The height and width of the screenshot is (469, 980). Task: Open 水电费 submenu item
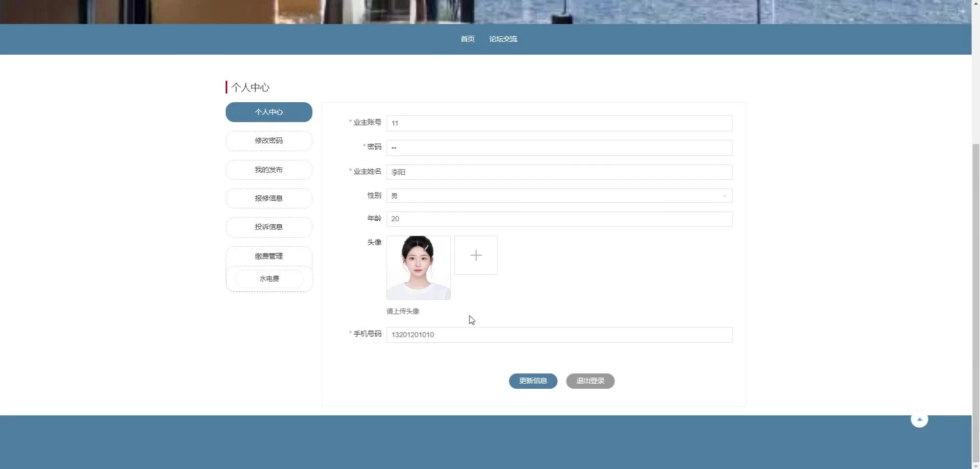pyautogui.click(x=269, y=278)
